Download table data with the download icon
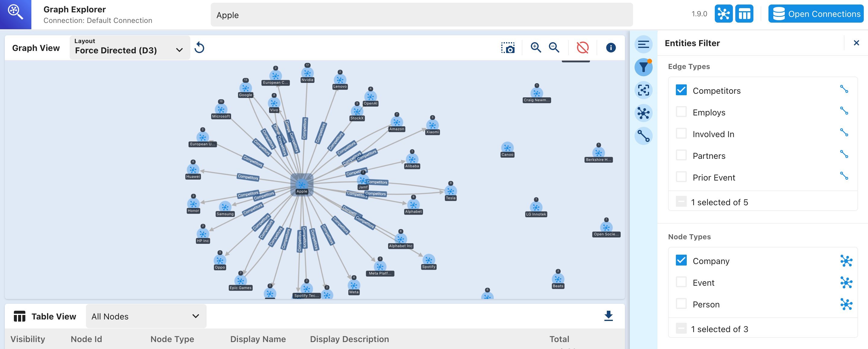 click(x=608, y=316)
